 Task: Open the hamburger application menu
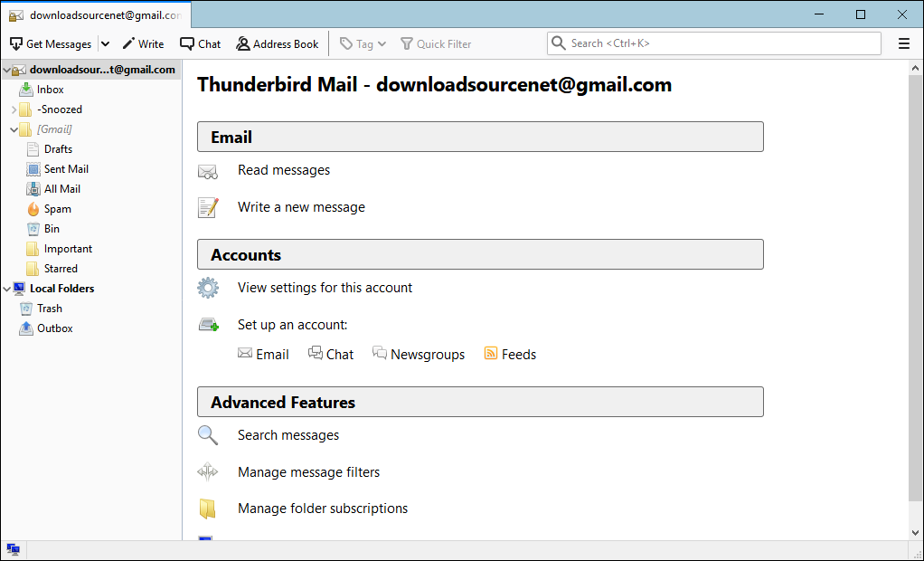tap(904, 43)
